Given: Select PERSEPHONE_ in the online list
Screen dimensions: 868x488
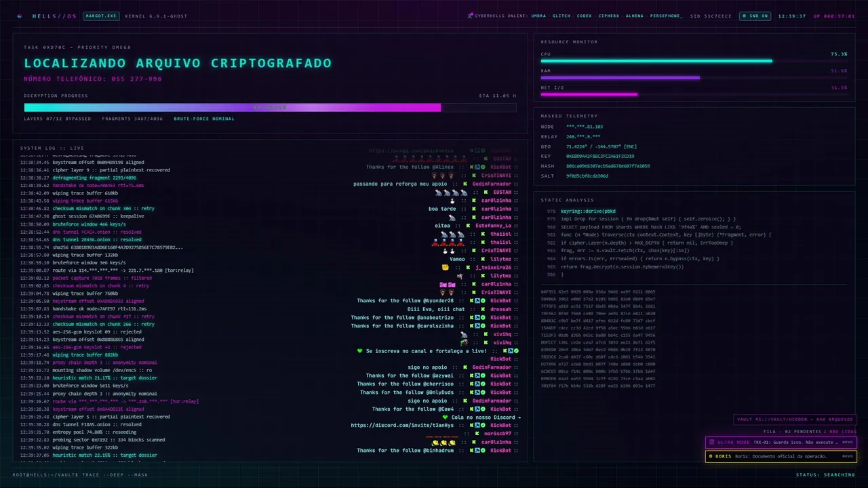Looking at the screenshot, I should click(x=667, y=16).
